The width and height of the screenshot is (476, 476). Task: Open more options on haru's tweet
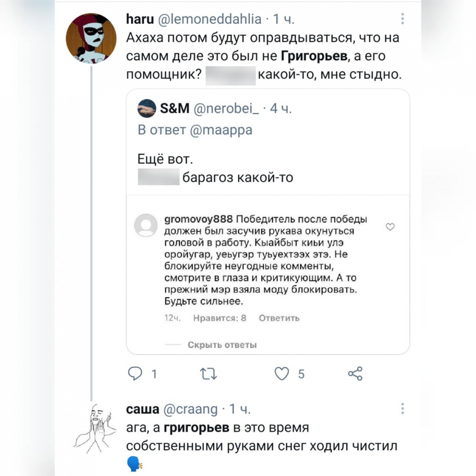[x=402, y=19]
